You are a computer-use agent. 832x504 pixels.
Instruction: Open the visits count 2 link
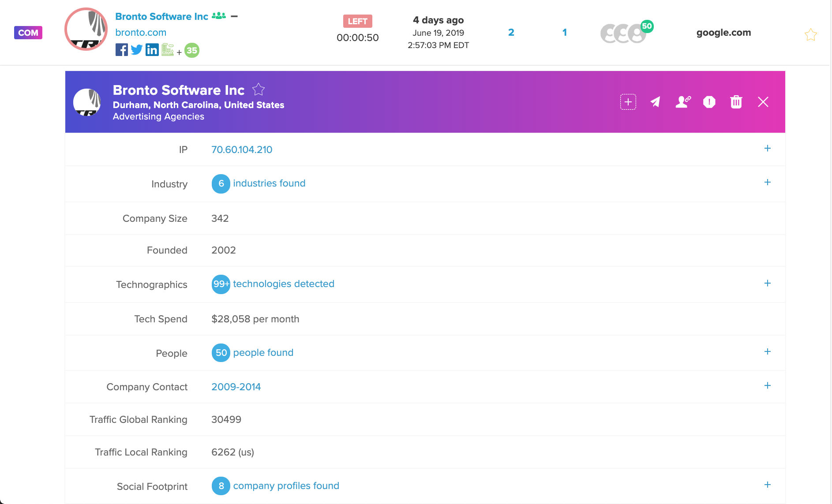tap(511, 33)
